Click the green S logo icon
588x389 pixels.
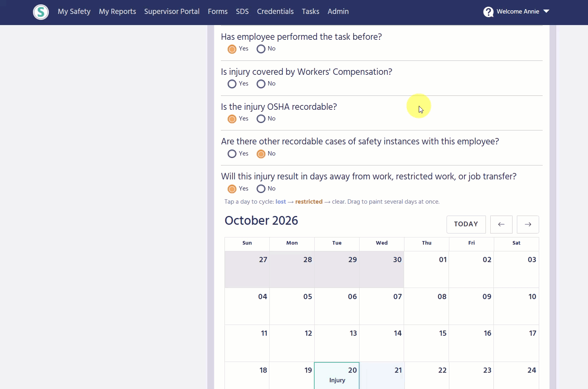click(x=41, y=12)
